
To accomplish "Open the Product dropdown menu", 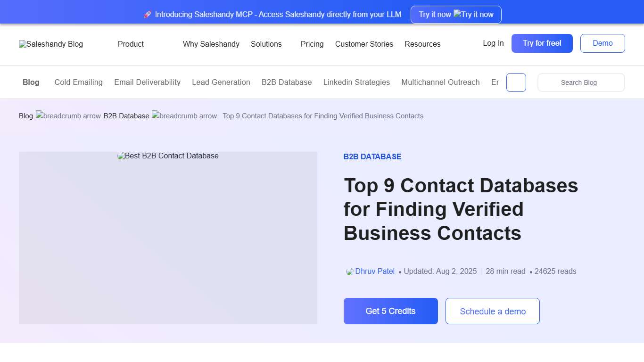I will coord(131,44).
